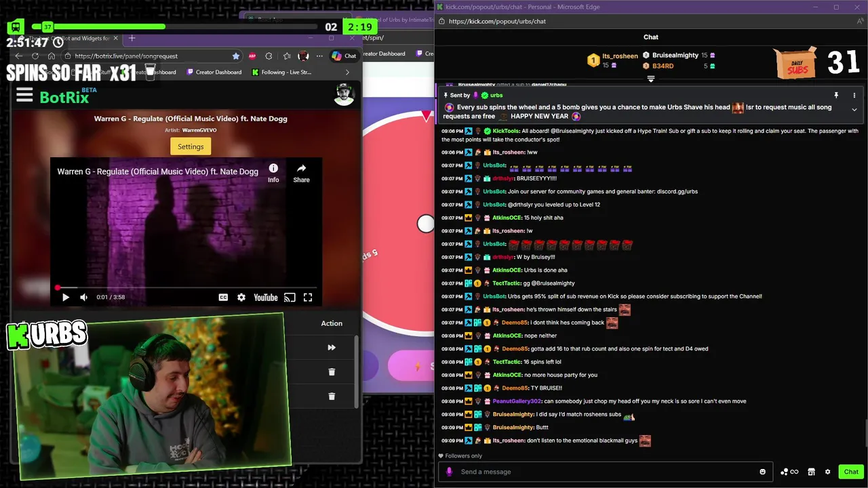Click Deemo85 in the TY BRUISE message
This screenshot has height=488, width=868.
tap(515, 388)
